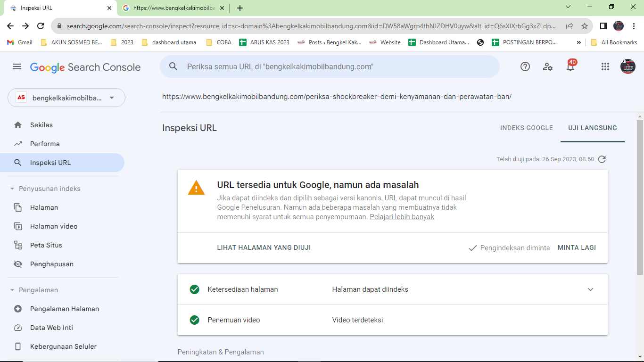Screen dimensions: 644x362
Task: Open Kebergunaan Seluler report
Action: 62,346
